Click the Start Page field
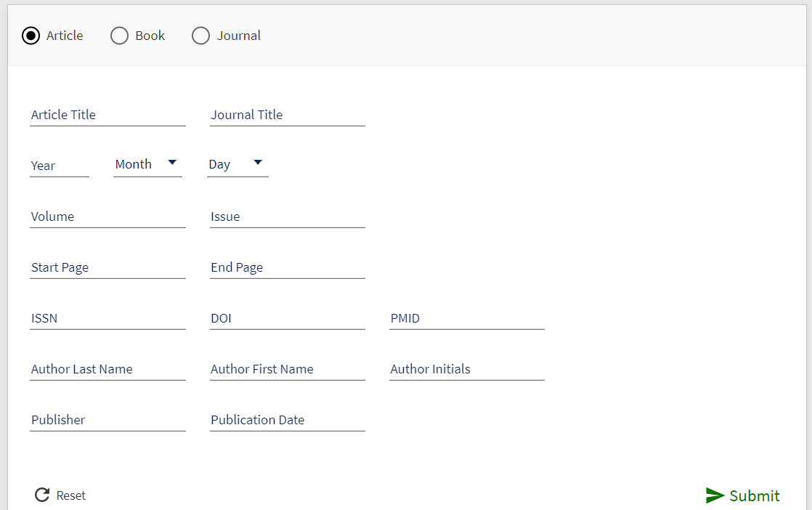The image size is (812, 510). (107, 267)
